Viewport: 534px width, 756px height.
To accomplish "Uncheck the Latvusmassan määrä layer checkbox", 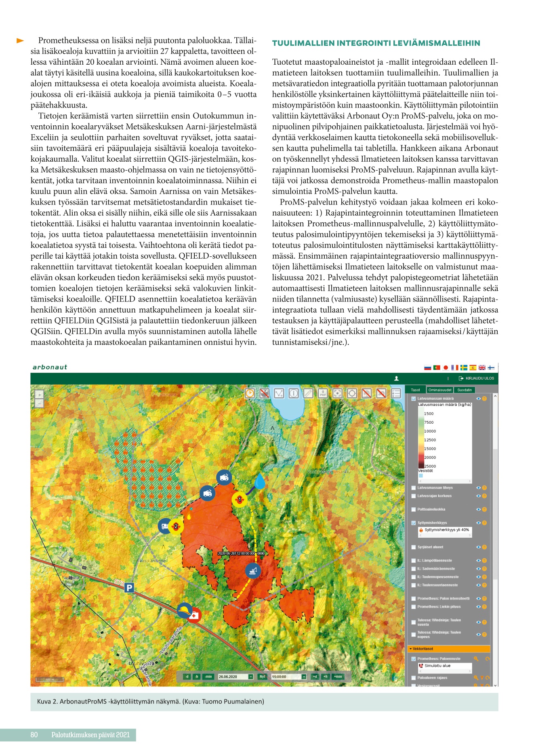I will (414, 399).
